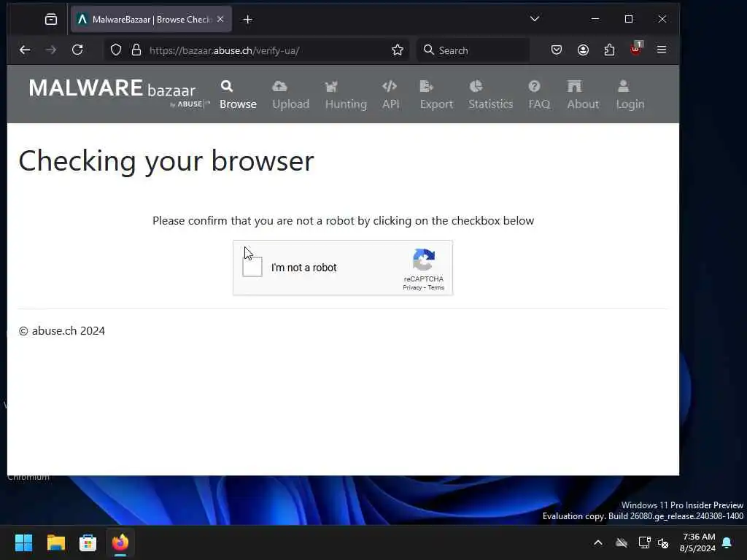Show hidden system tray icons
Screen dimensions: 747x560
coord(598,542)
